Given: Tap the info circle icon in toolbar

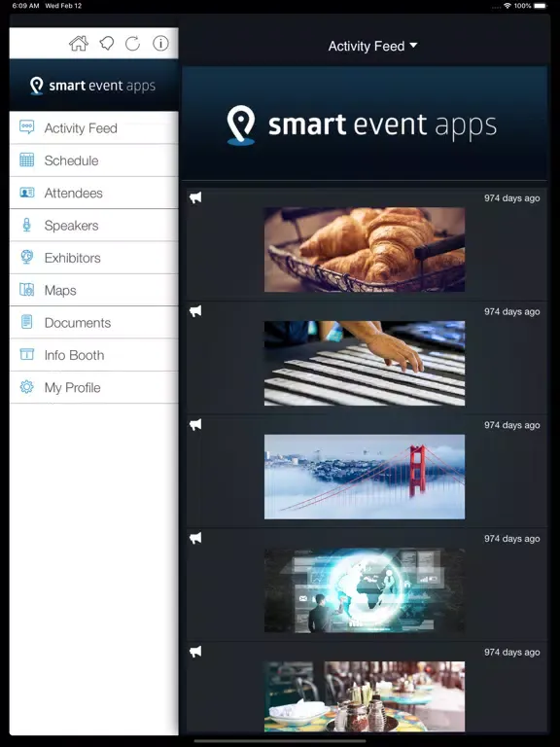Looking at the screenshot, I should point(160,44).
